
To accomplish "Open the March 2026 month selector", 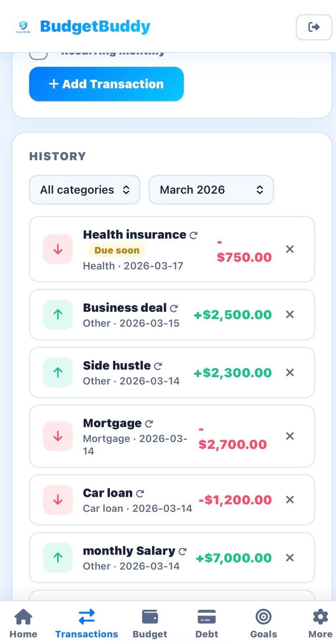I will tap(211, 190).
